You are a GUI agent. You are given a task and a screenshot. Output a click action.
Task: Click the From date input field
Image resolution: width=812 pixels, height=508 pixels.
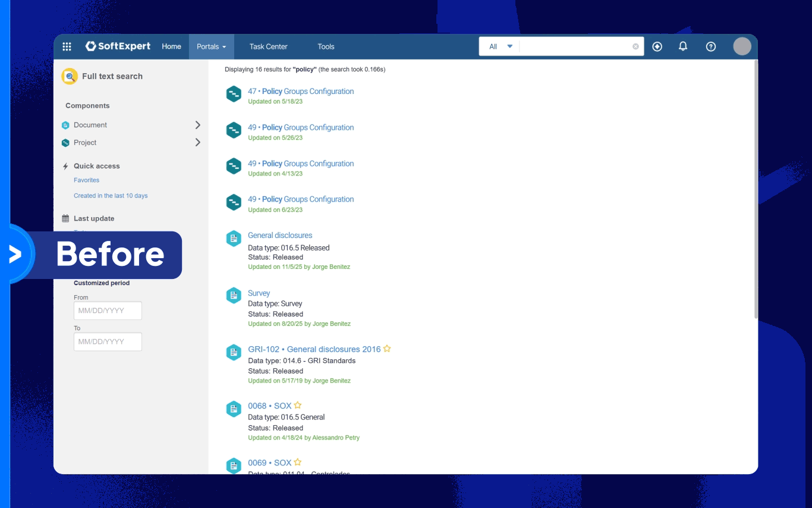[108, 311]
